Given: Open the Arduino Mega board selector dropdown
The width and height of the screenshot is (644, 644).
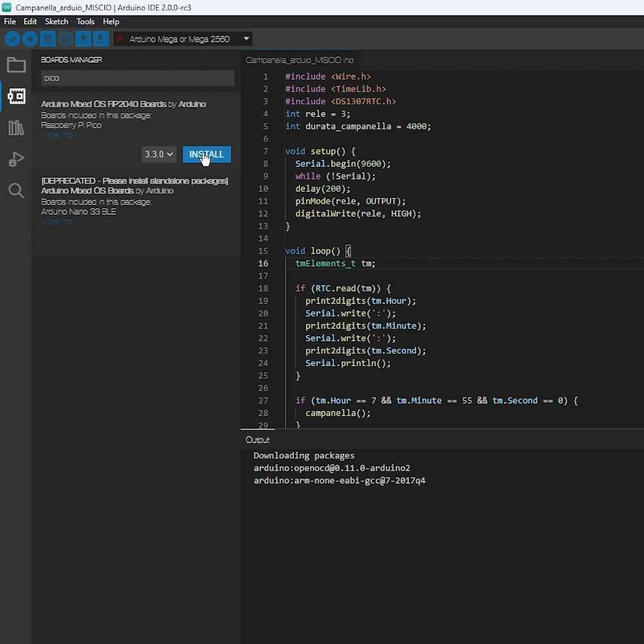Looking at the screenshot, I should tap(184, 39).
